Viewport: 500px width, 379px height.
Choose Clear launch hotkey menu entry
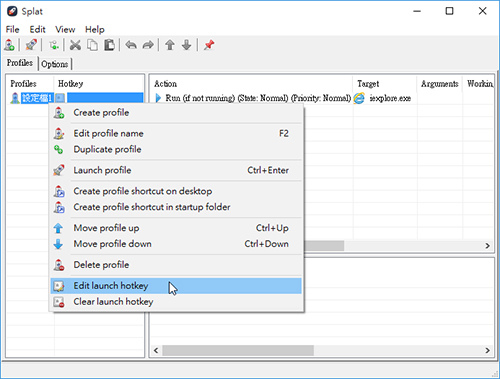(x=176, y=302)
